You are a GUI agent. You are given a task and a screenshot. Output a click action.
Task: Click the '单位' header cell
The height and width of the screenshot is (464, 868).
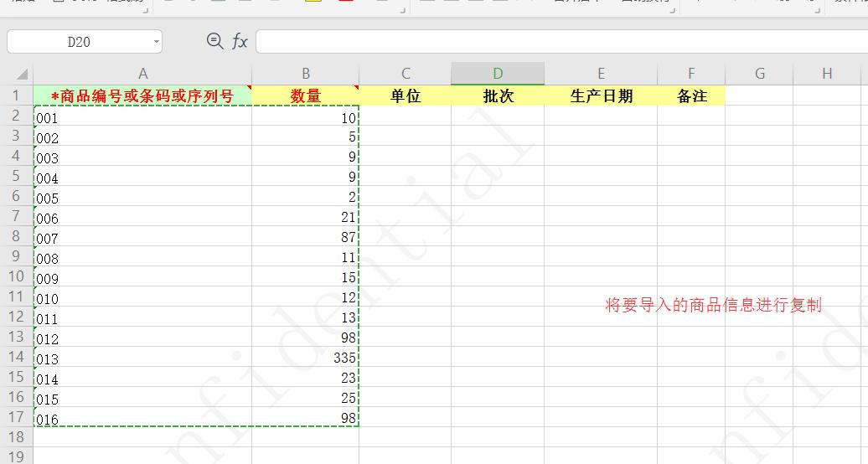(x=406, y=95)
